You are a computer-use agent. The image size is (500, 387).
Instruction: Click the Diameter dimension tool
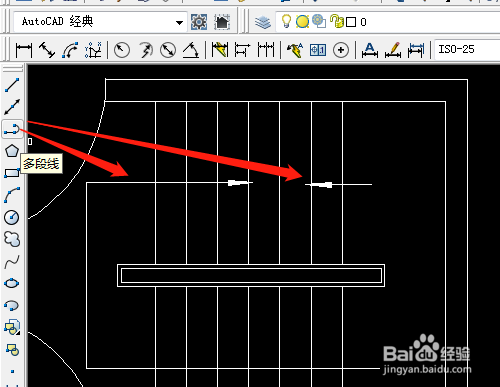pos(168,50)
